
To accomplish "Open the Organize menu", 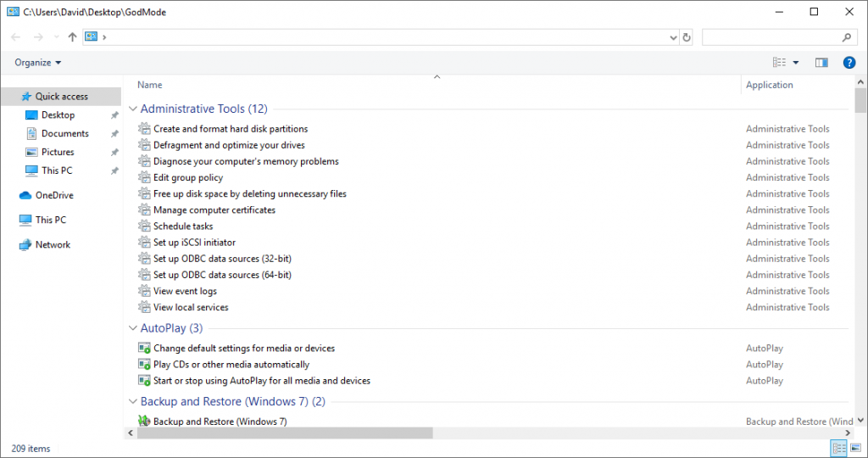I will tap(37, 63).
